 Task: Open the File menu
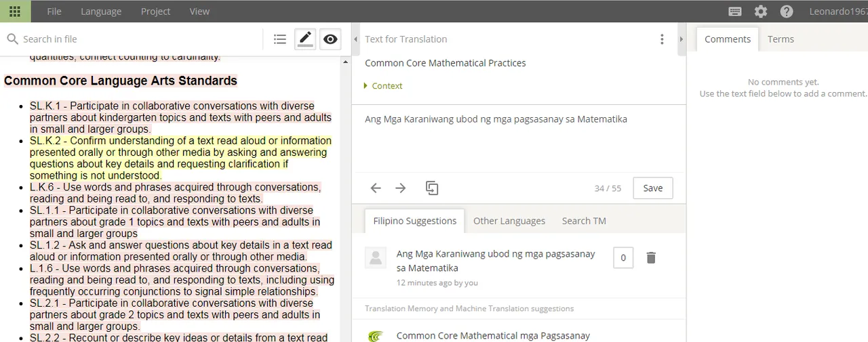54,12
